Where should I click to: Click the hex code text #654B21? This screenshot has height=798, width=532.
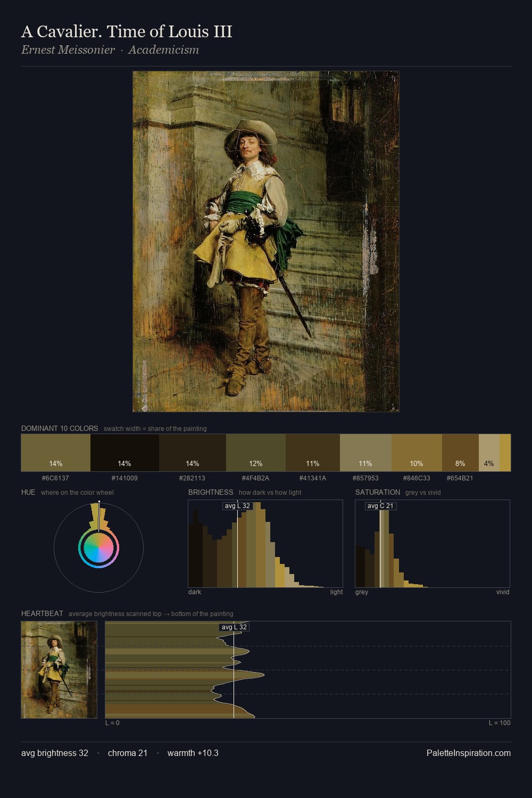460,478
